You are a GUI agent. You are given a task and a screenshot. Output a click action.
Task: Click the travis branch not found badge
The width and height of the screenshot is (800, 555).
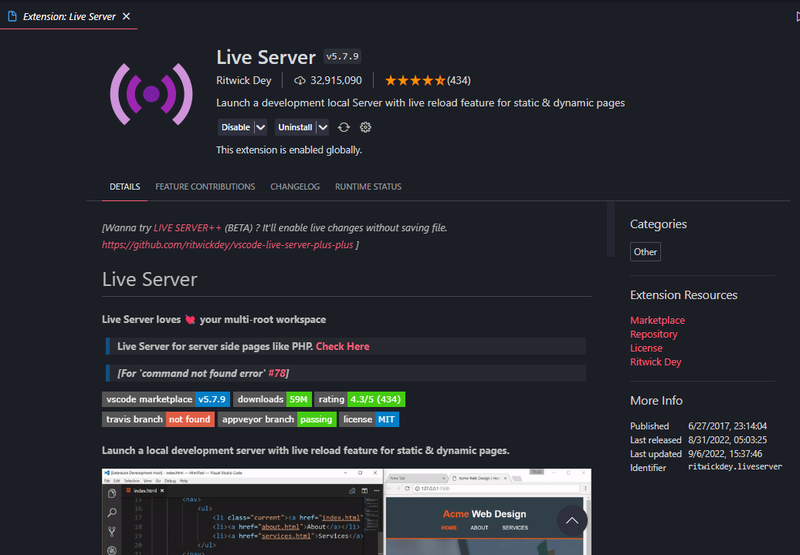(158, 419)
